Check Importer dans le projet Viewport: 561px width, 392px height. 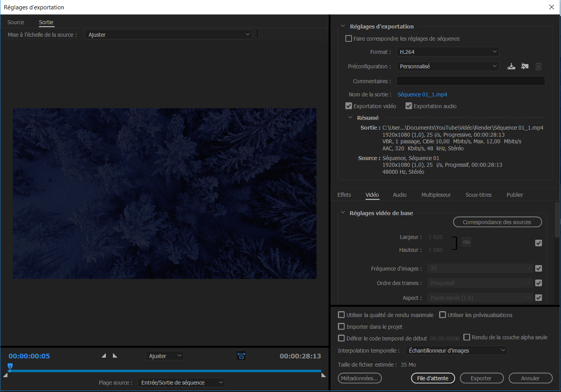[x=341, y=326]
